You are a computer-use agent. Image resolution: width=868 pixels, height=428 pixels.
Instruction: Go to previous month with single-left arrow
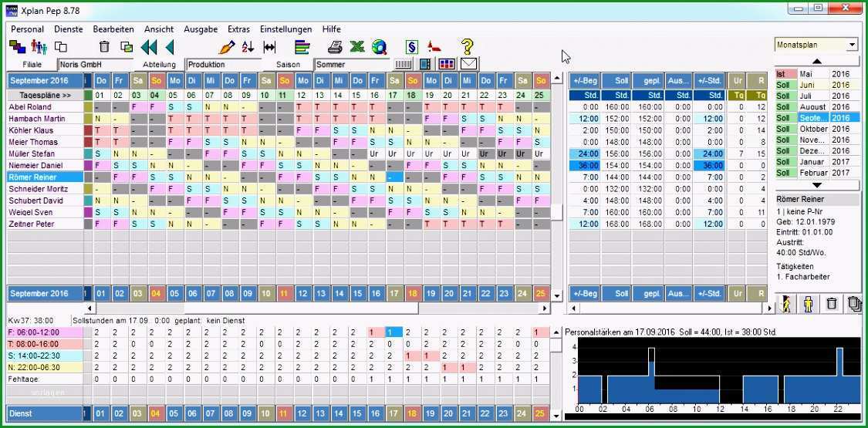170,47
